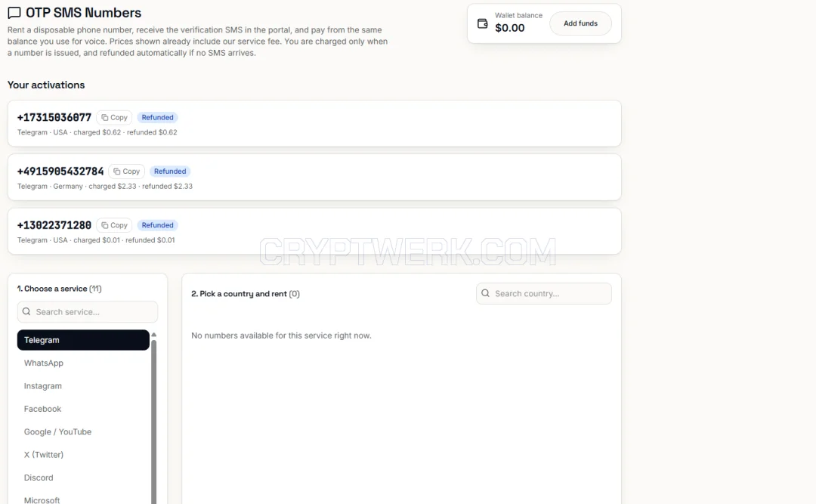Focus the Search country input field
The image size is (816, 504).
544,294
